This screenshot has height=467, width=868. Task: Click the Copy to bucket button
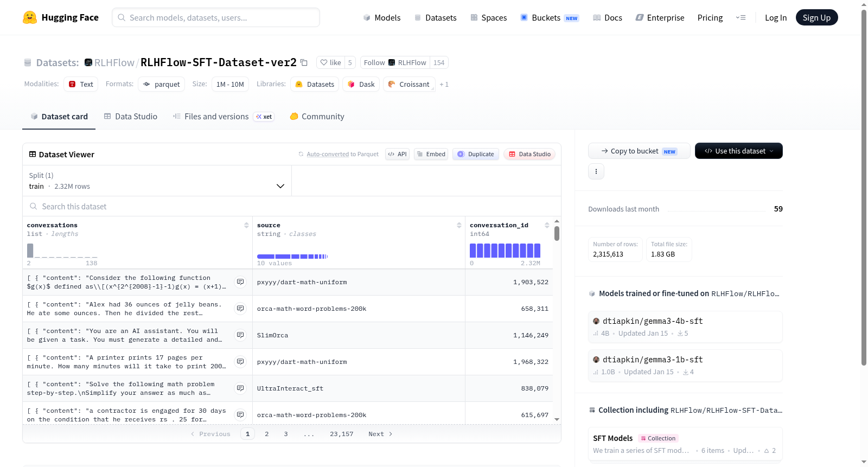pos(639,151)
